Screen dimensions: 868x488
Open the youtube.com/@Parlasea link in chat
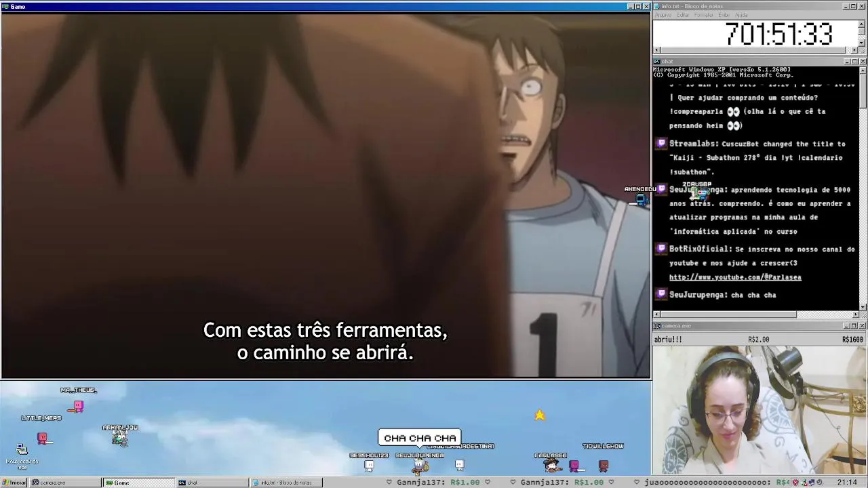(x=735, y=277)
